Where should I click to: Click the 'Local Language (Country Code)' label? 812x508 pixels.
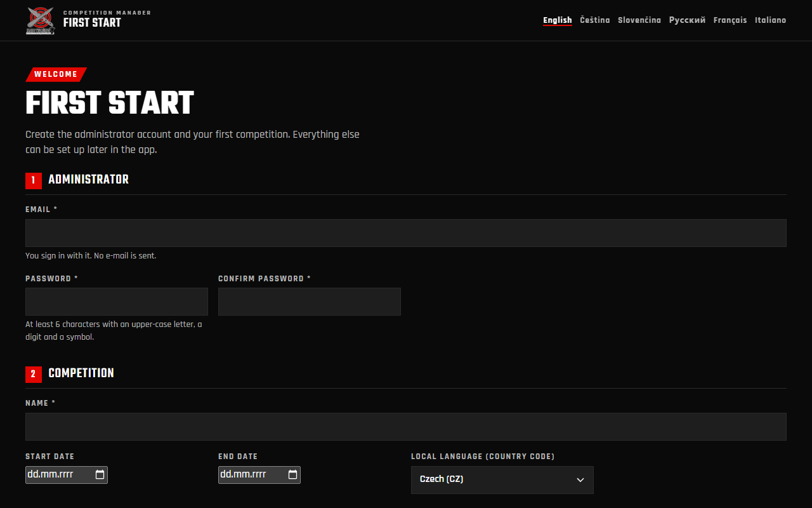[483, 457]
